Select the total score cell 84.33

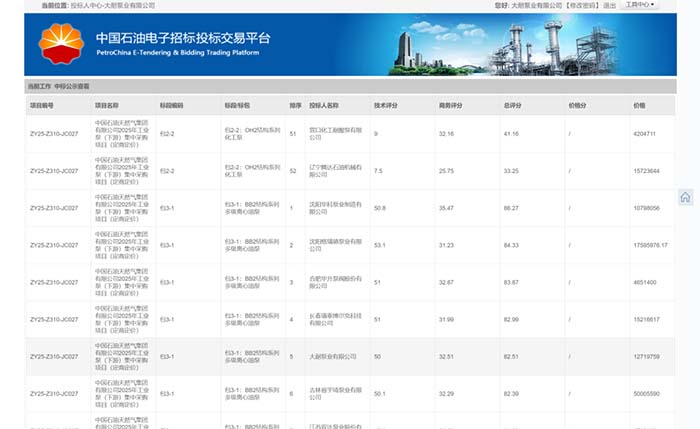(511, 245)
